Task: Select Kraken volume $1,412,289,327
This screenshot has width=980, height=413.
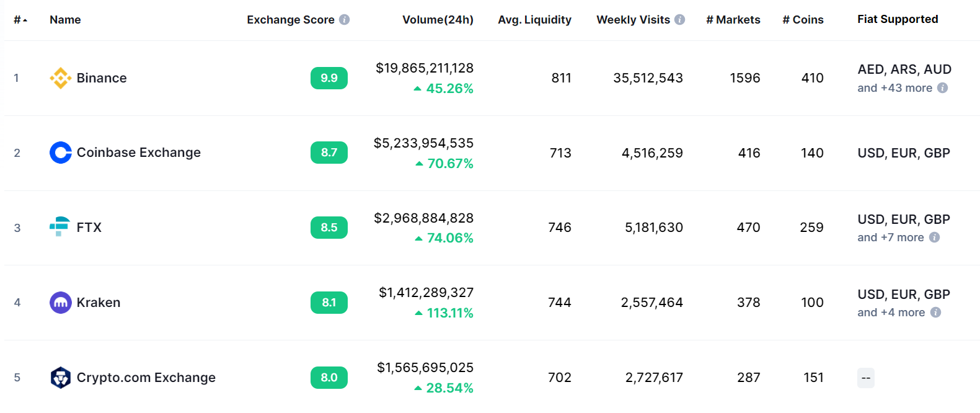Action: (426, 293)
